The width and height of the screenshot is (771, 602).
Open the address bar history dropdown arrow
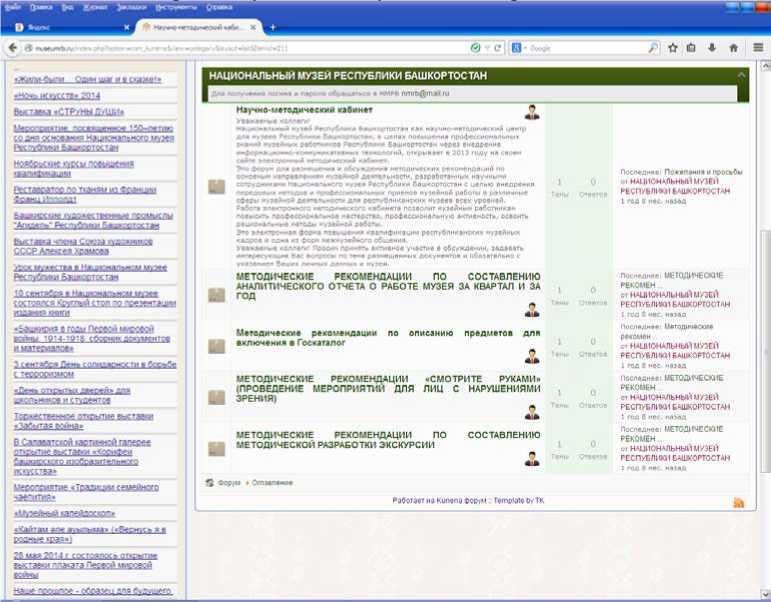click(x=487, y=48)
